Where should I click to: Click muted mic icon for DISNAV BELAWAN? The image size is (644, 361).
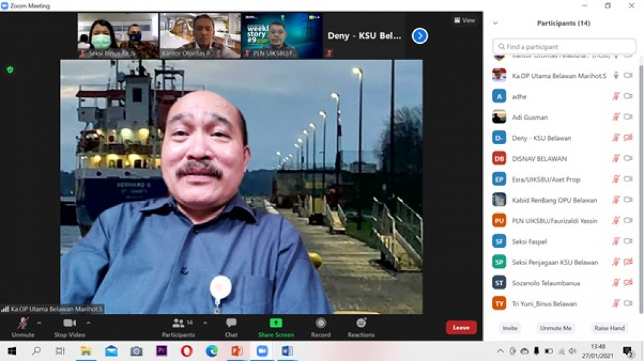pos(616,158)
